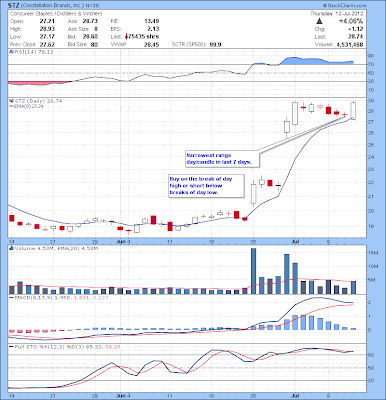Click the SCTR (SP500) value 99.9
The height and width of the screenshot is (400, 386).
click(x=216, y=44)
